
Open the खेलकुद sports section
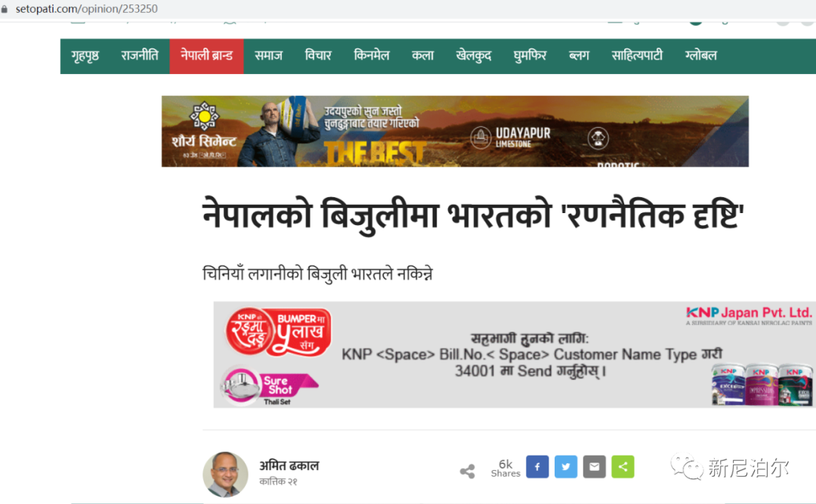[x=474, y=56]
